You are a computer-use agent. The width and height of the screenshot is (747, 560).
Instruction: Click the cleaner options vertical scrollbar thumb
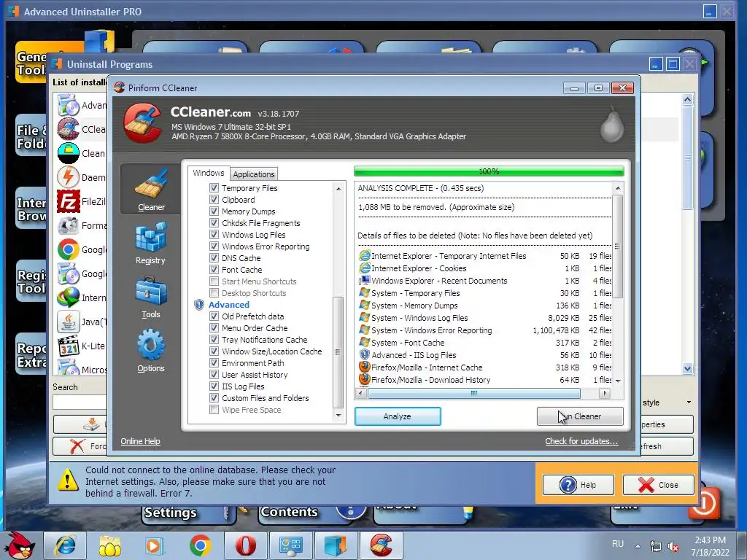(338, 352)
